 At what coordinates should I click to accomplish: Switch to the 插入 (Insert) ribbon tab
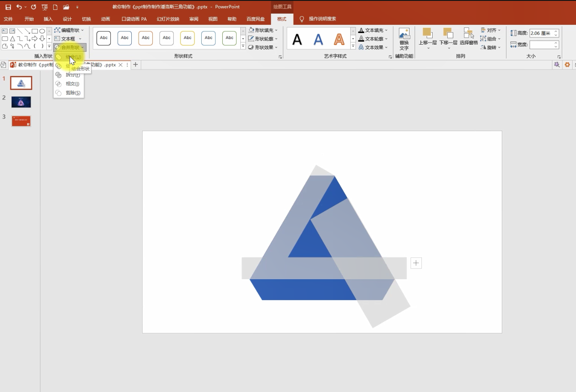[x=48, y=19]
